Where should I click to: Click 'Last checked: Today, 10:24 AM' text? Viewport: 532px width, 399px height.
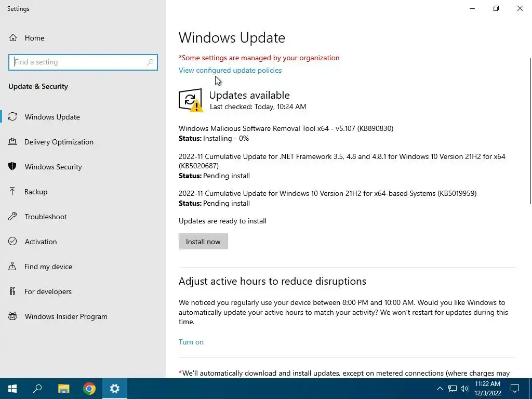(x=258, y=107)
